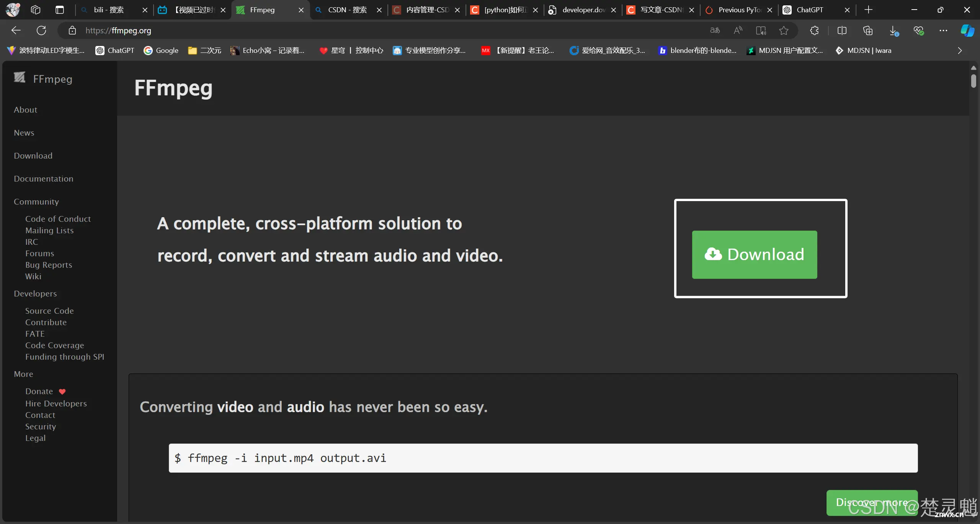Open the Forums link
Image resolution: width=980 pixels, height=524 pixels.
40,253
